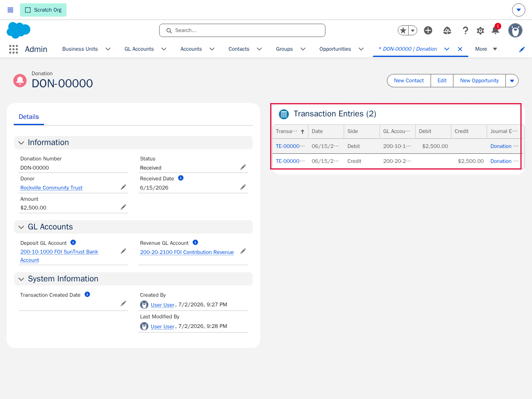This screenshot has height=399, width=532.
Task: Go to the Accounts tab
Action: tap(191, 49)
